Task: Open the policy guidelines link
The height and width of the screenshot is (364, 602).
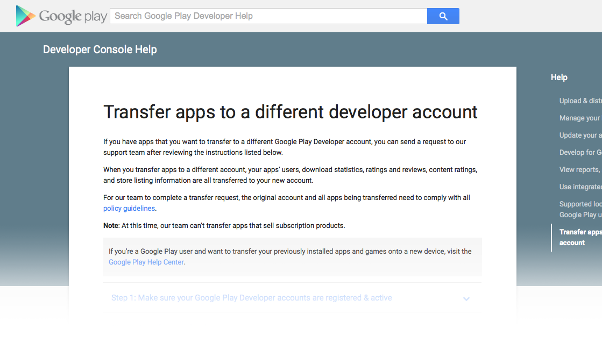Action: (129, 208)
